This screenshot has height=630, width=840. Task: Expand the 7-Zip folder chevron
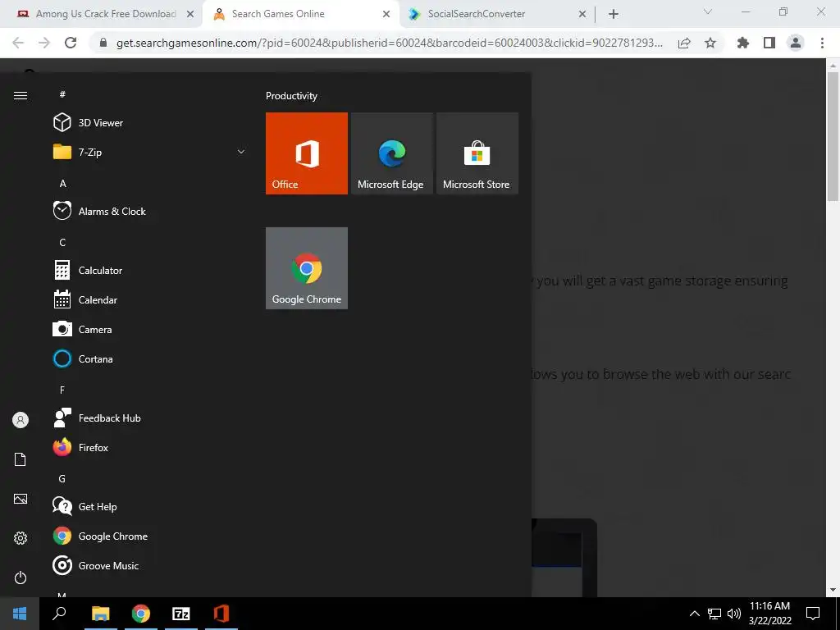tap(241, 152)
